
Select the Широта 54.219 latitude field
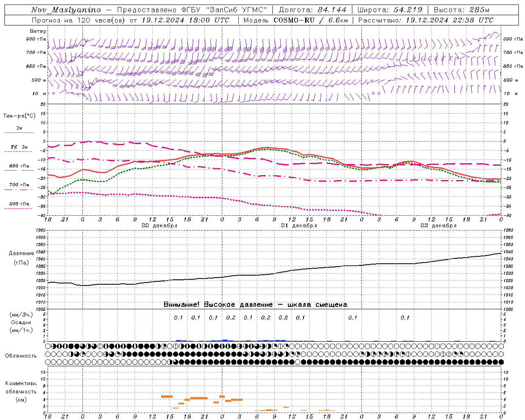tap(390, 10)
